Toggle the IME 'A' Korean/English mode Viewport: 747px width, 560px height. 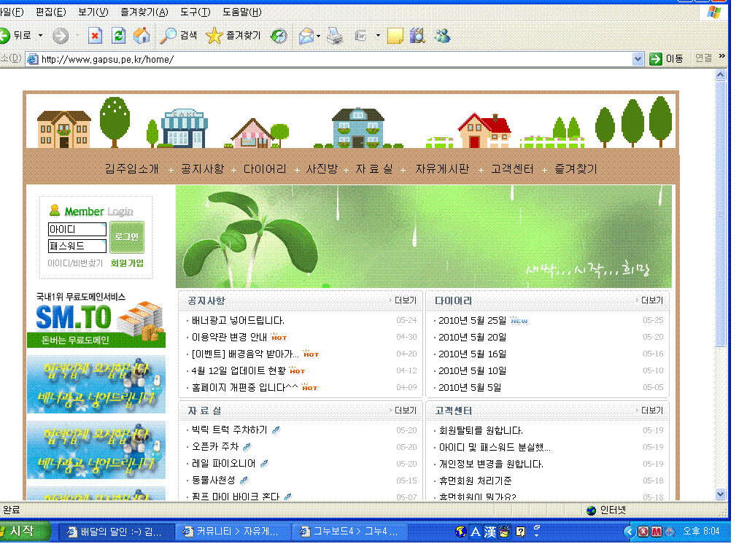476,532
